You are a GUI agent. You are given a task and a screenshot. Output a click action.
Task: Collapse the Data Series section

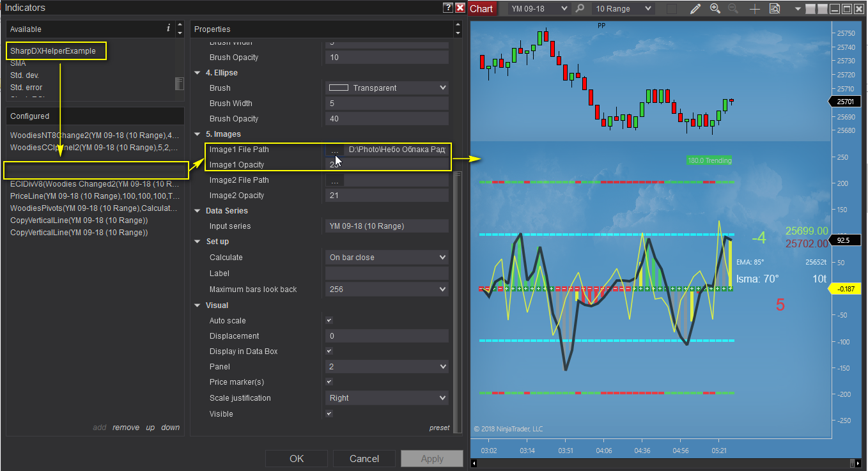[x=198, y=211]
